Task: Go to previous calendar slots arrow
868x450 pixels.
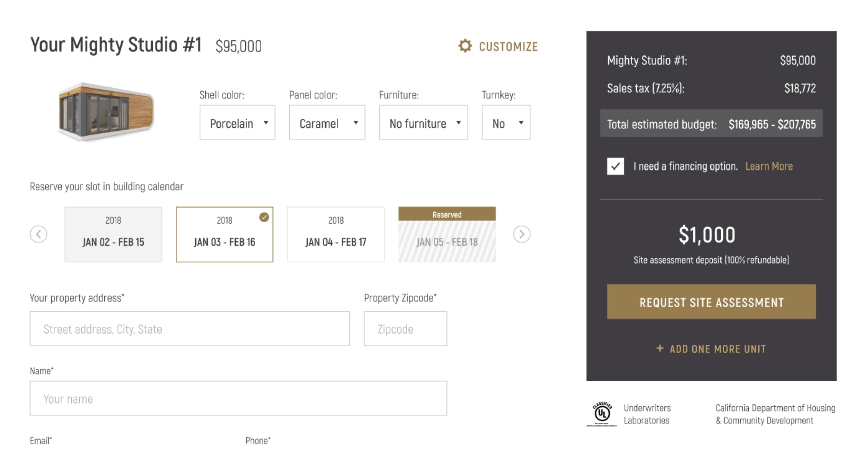Action: pos(38,234)
